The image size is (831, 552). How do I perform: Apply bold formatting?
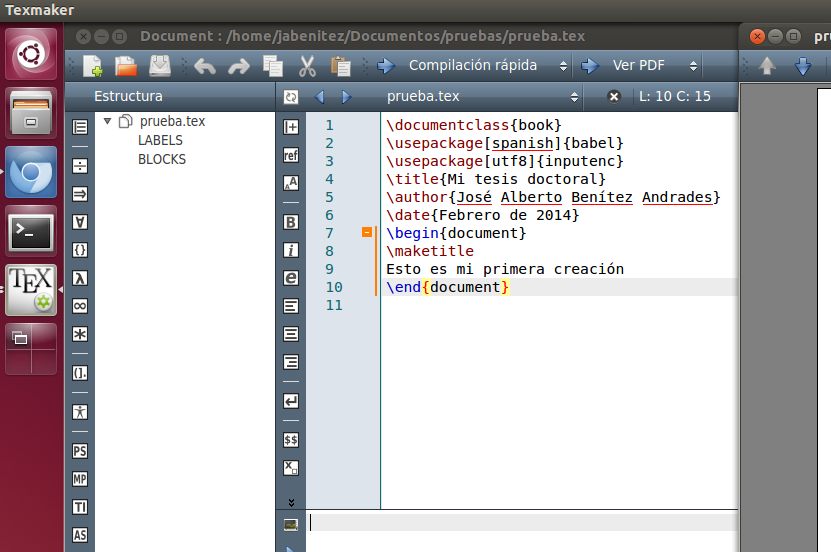point(291,222)
